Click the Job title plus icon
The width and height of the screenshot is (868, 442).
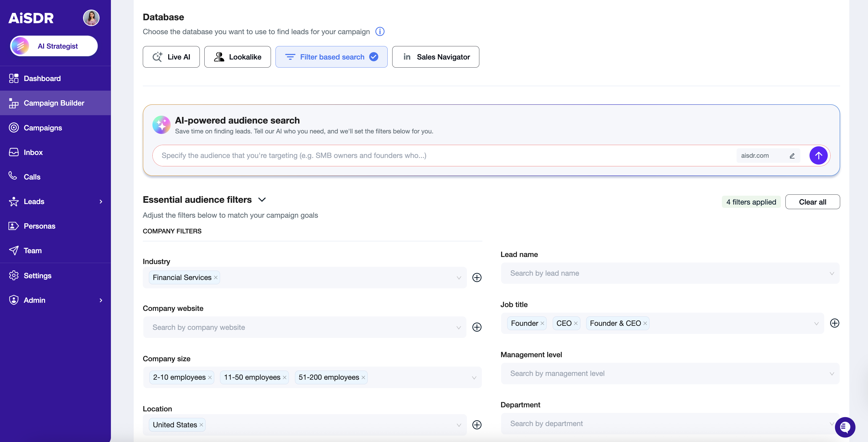(x=834, y=323)
